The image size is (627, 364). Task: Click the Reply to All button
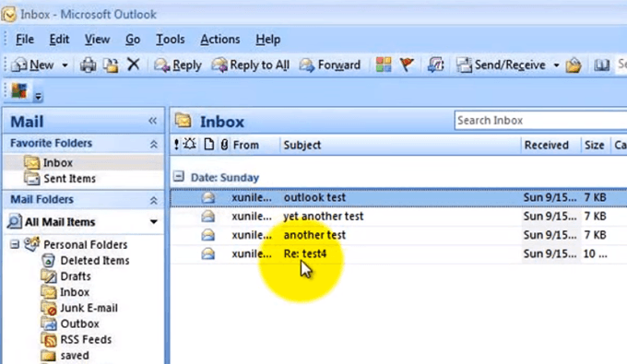tap(251, 65)
